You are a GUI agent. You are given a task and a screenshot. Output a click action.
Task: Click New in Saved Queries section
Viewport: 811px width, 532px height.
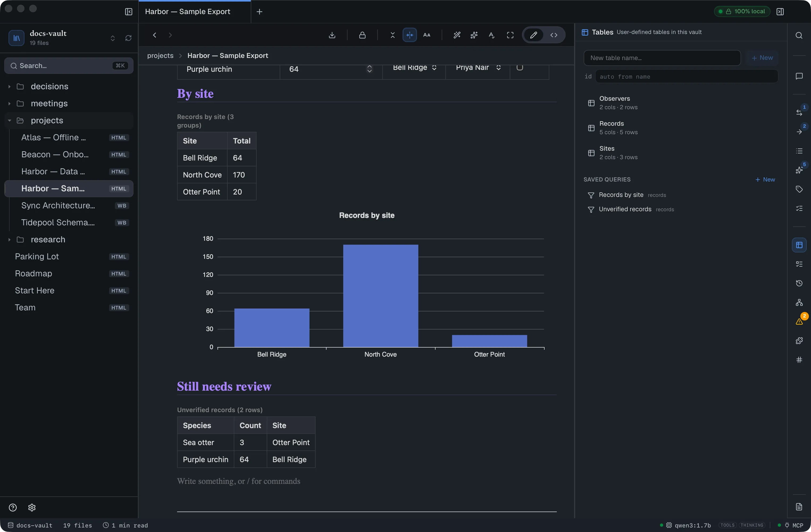(765, 179)
